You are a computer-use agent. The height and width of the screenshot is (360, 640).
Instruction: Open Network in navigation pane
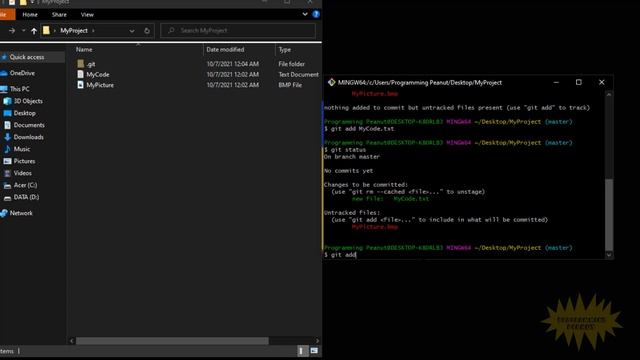click(x=21, y=213)
